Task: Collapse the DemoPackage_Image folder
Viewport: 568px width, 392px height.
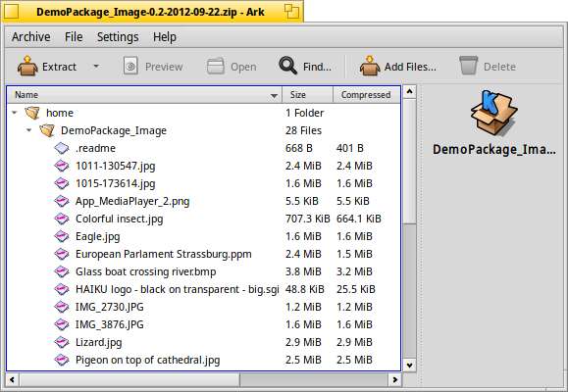Action: pyautogui.click(x=29, y=130)
